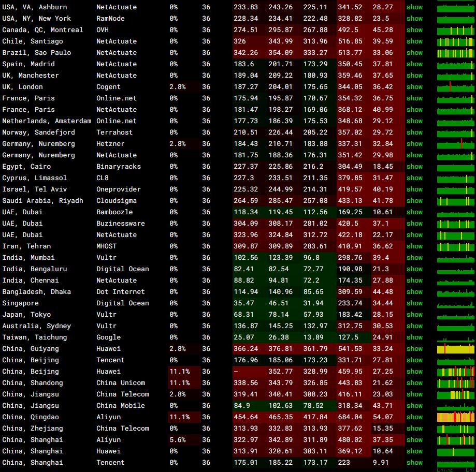The height and width of the screenshot is (472, 476).
Task: Click the 684.04 worst latency value
Action: point(350,417)
